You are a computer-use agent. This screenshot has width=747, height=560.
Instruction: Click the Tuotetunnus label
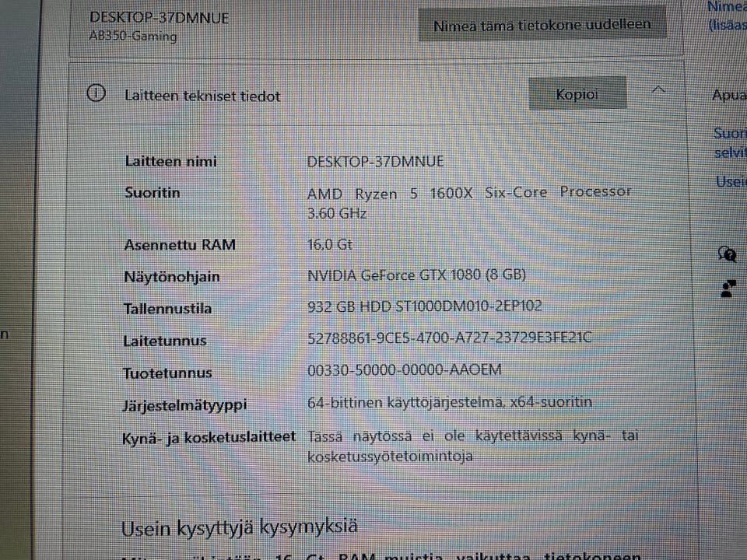(x=168, y=373)
